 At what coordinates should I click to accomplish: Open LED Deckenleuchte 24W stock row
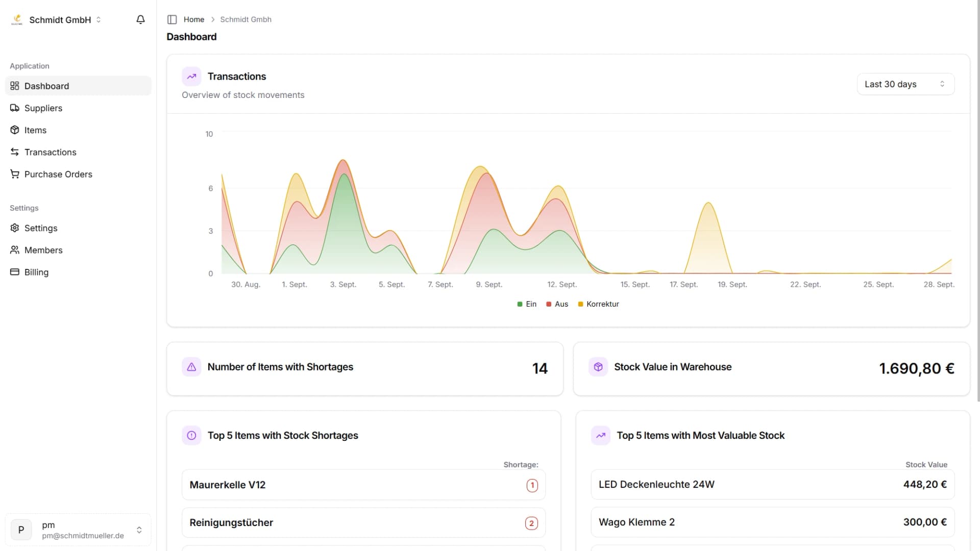click(772, 484)
